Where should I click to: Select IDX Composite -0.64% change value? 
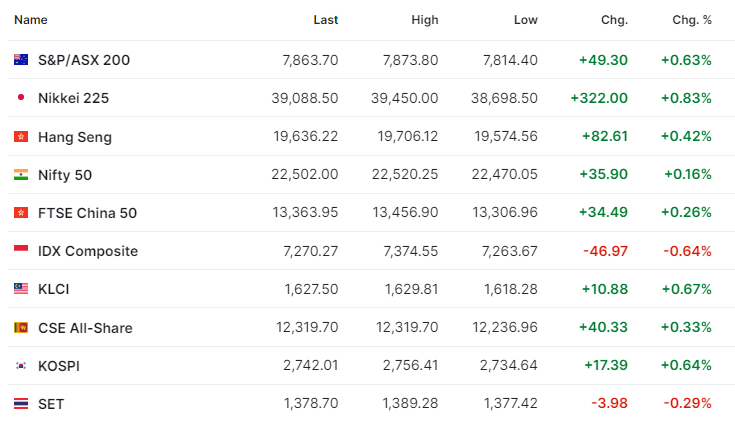tap(687, 251)
